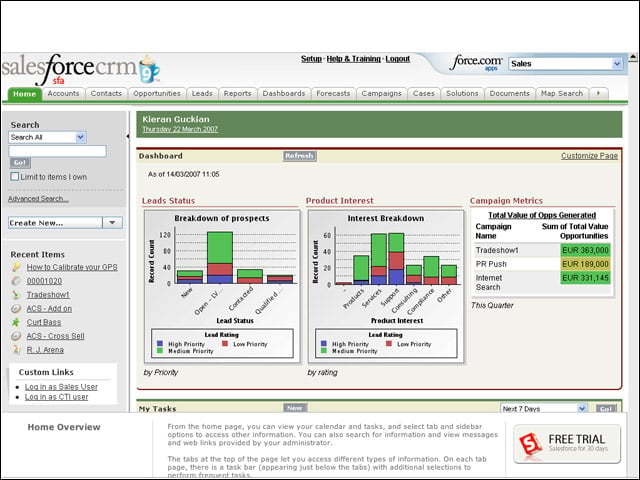This screenshot has width=640, height=480.
Task: Click Total Value of Opps Generated heading
Action: (x=542, y=215)
